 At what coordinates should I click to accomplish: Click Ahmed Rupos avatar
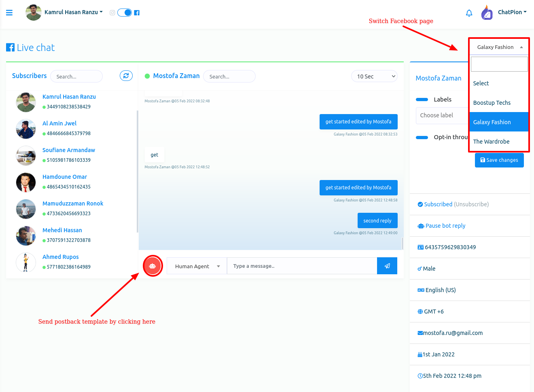tap(26, 262)
